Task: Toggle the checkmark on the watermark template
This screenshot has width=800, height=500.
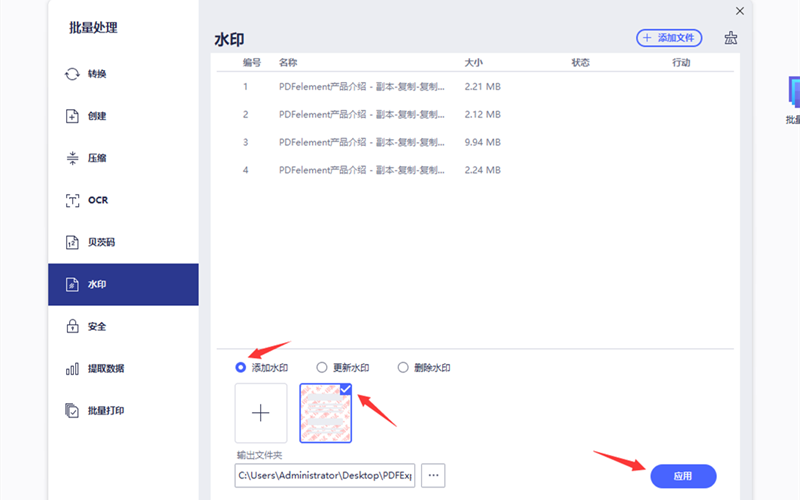Action: point(345,390)
